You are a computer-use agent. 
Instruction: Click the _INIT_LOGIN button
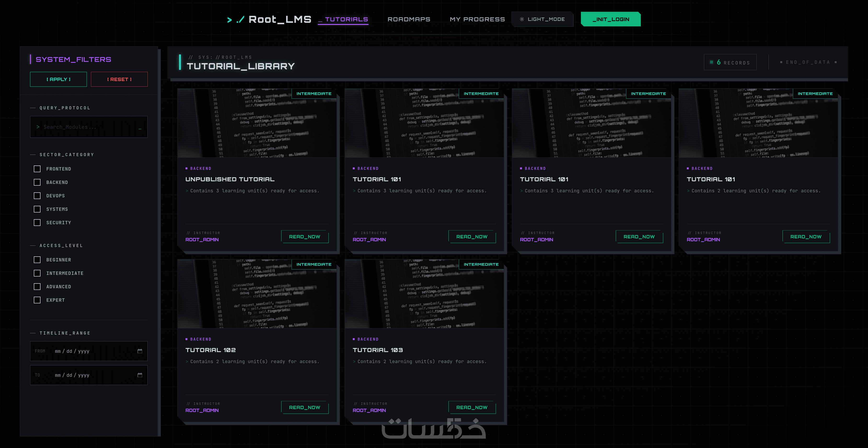pos(611,19)
